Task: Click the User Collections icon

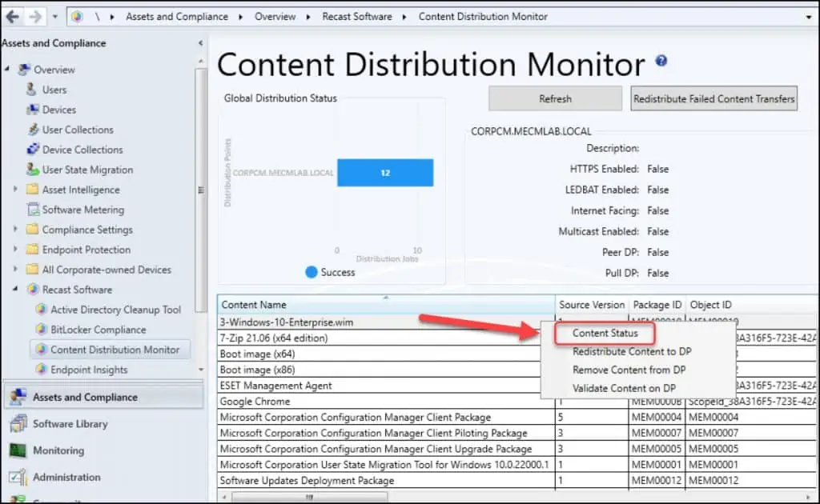Action: click(x=33, y=130)
